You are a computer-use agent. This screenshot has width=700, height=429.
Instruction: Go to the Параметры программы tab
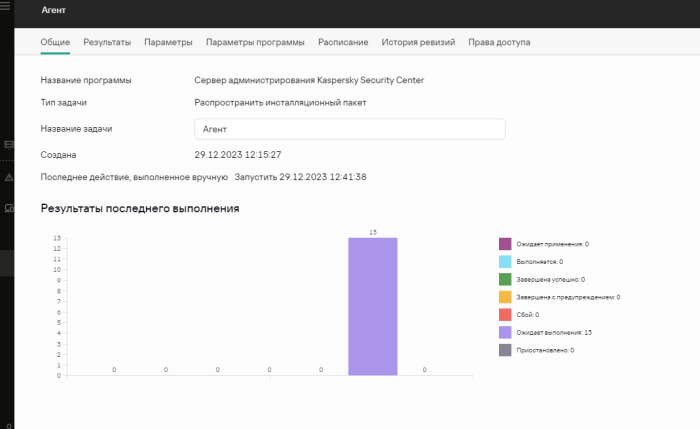(255, 42)
